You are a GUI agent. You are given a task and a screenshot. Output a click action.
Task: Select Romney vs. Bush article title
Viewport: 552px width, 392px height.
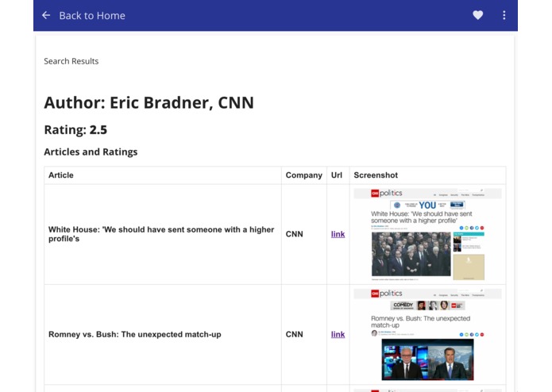click(135, 334)
